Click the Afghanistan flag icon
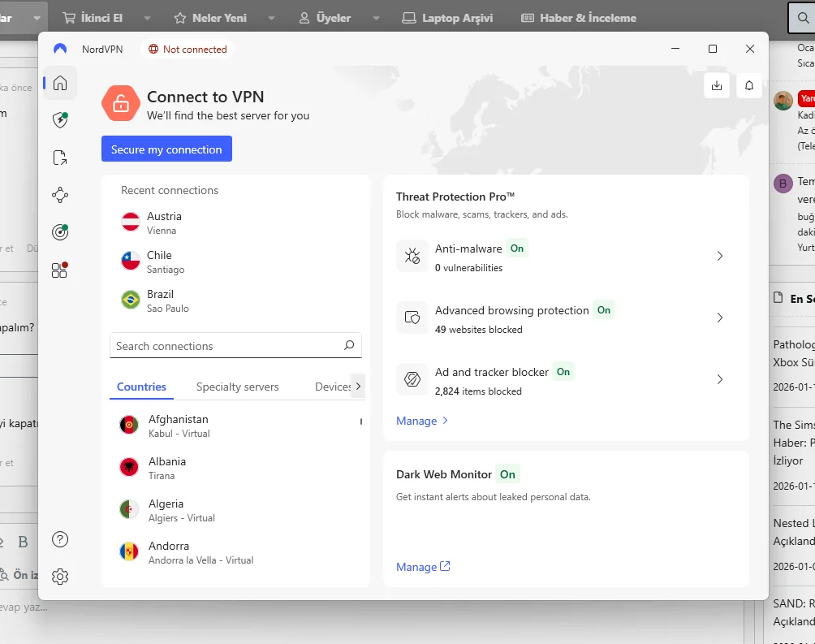 129,425
